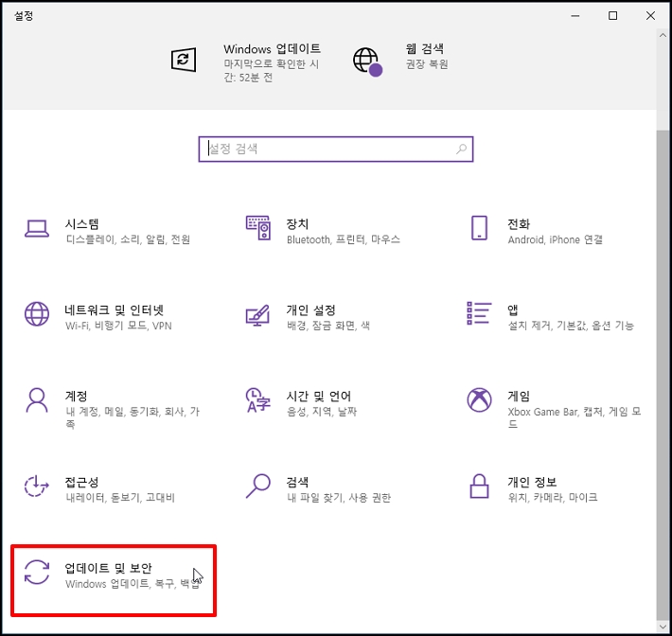Click the 웹 검색 globe header icon

(368, 62)
